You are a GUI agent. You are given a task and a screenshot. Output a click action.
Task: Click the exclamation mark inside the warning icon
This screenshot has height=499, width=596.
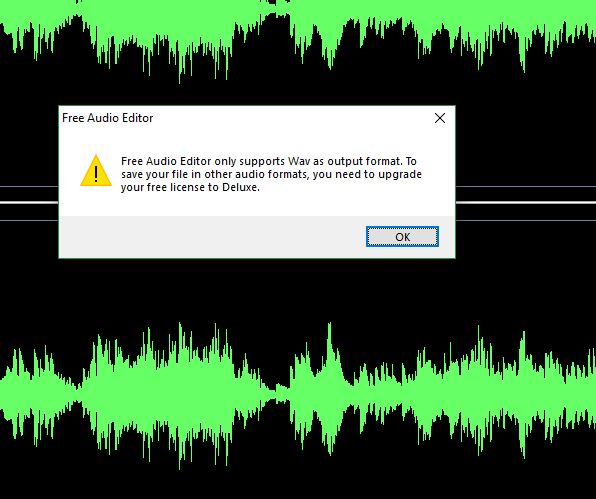96,173
